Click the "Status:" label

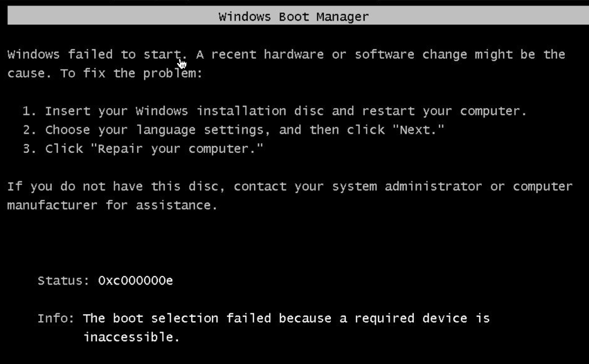tap(64, 280)
